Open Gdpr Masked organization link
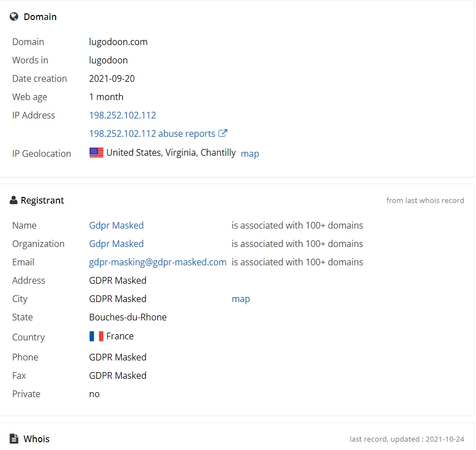 click(x=116, y=244)
